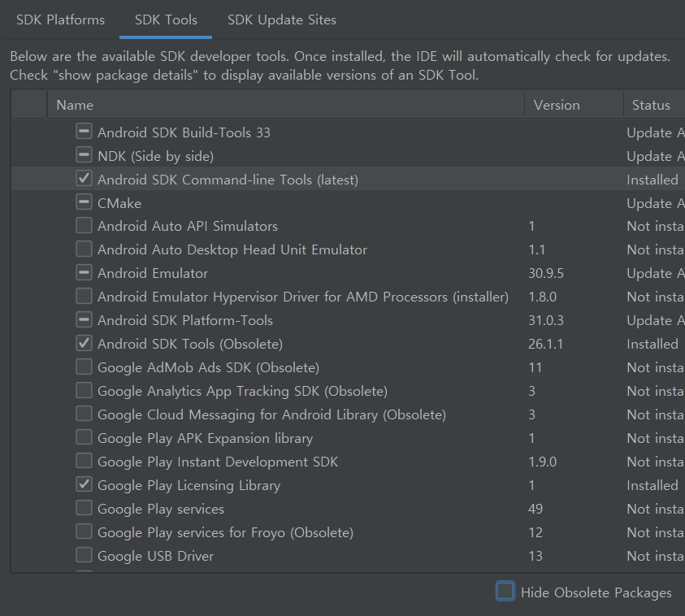The width and height of the screenshot is (685, 616).
Task: Toggle the CMake checkbox
Action: coord(84,202)
